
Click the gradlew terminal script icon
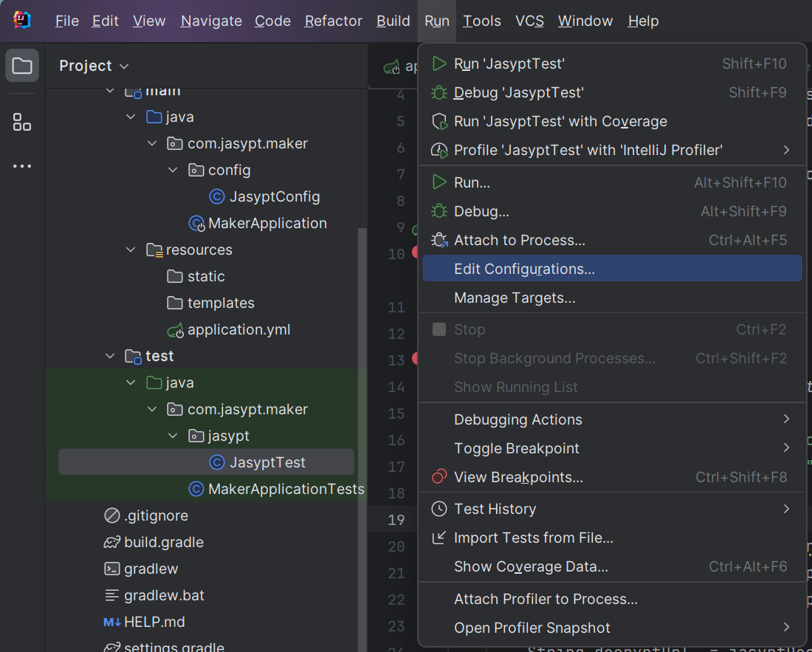(x=112, y=569)
